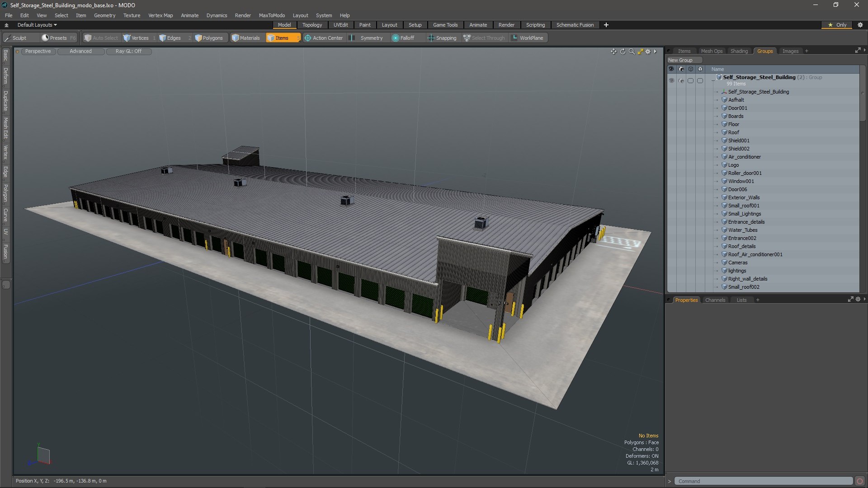Switch to the Images panel tab
Screen dimensions: 868x488
[790, 51]
